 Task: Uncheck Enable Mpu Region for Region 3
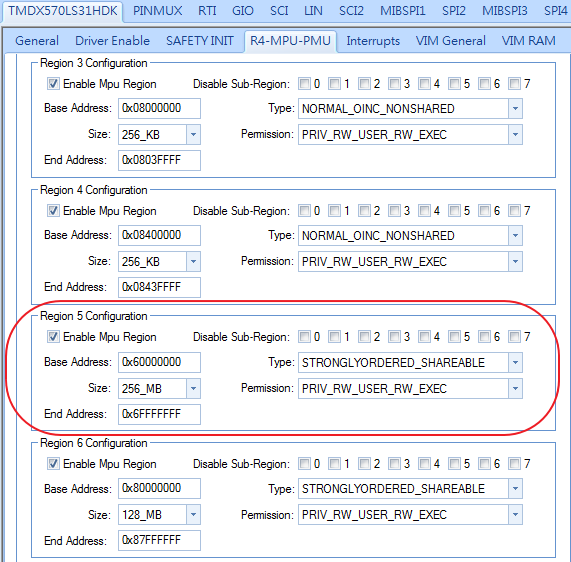(53, 84)
